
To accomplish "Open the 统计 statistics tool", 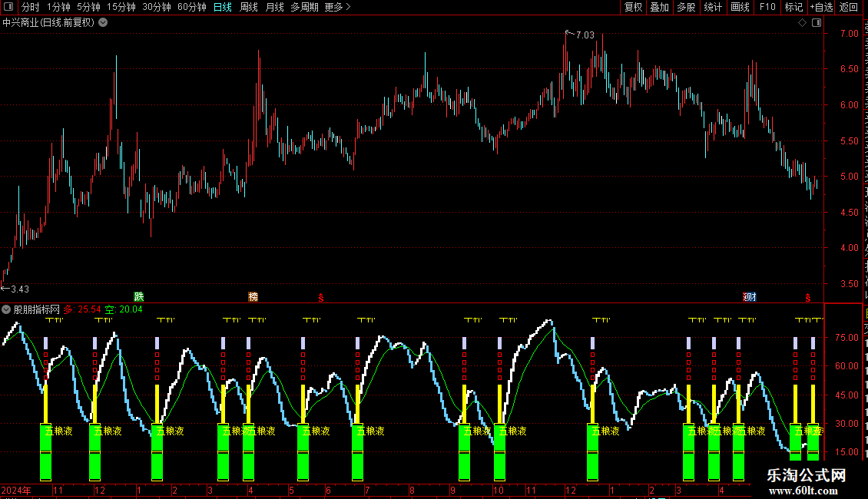I will [712, 7].
